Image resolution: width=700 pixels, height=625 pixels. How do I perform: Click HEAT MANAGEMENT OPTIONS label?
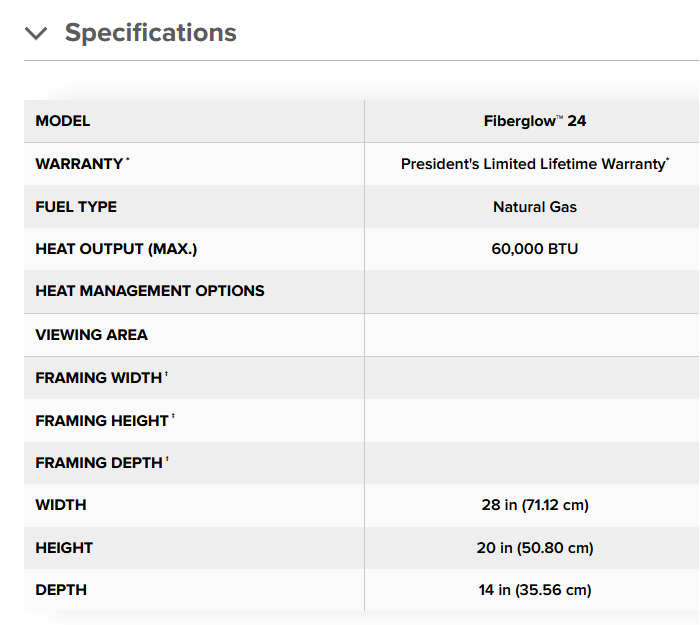150,291
